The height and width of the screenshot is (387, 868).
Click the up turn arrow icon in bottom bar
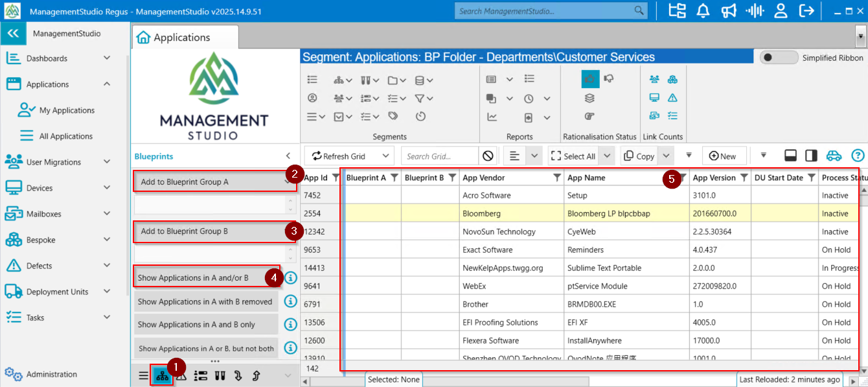coord(256,375)
